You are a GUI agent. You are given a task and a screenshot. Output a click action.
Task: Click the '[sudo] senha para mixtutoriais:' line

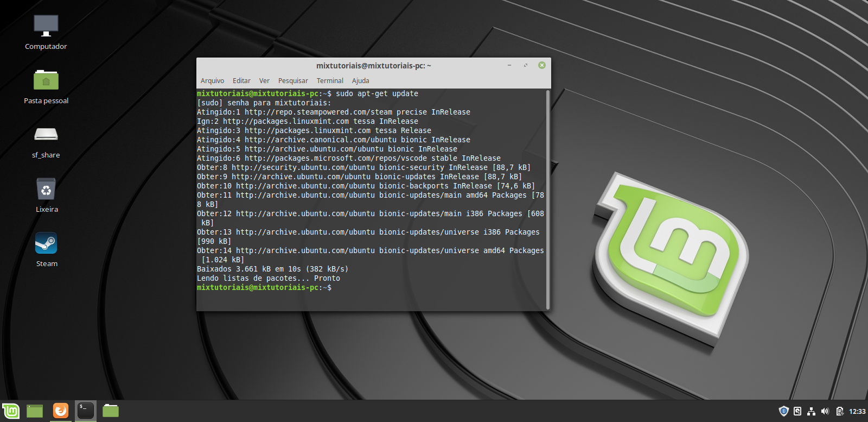tap(264, 103)
